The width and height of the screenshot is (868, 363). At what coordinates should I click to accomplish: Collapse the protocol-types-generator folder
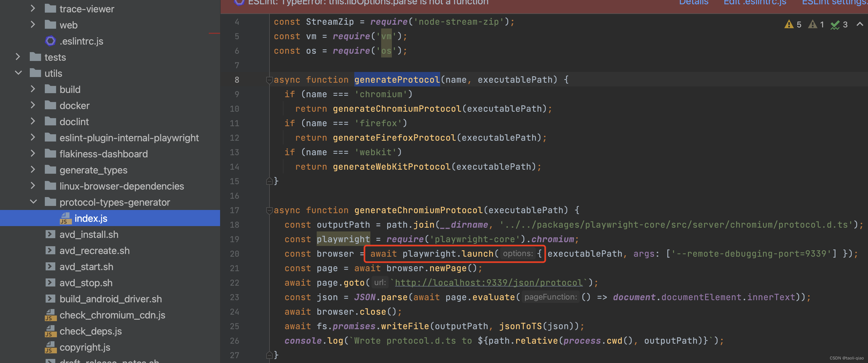point(33,202)
